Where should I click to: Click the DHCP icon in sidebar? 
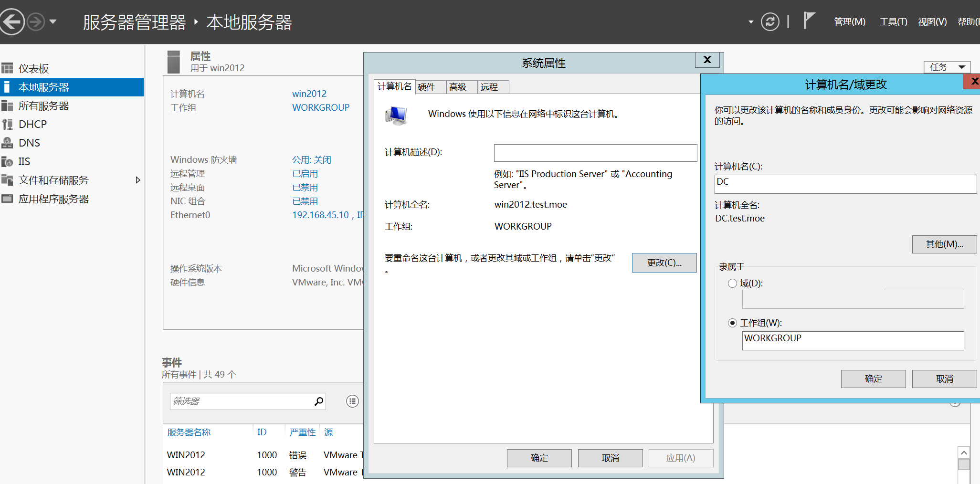point(7,125)
